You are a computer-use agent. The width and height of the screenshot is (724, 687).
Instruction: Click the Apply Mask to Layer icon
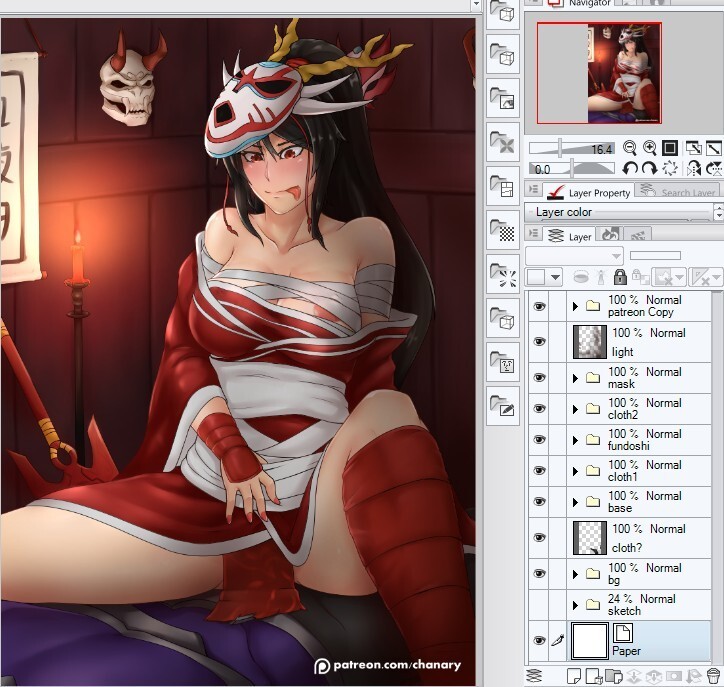(x=694, y=676)
